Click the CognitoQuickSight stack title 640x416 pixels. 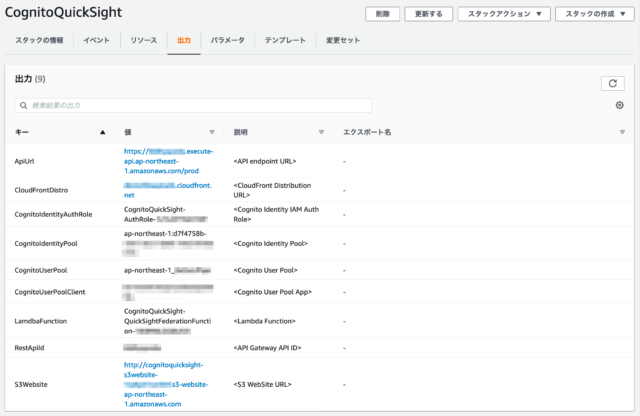click(63, 13)
